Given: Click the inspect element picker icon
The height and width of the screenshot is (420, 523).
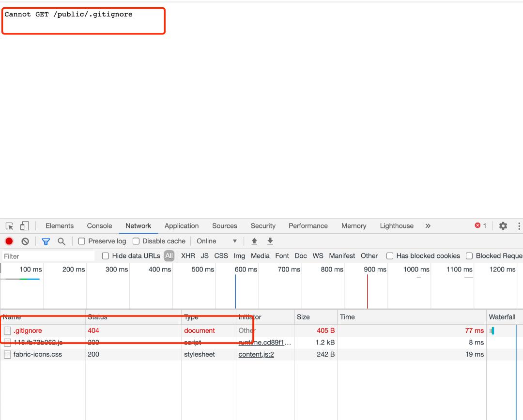Looking at the screenshot, I should tap(10, 226).
